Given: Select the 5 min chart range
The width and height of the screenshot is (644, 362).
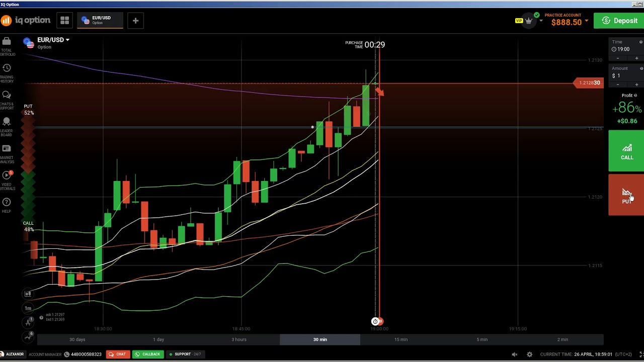Looking at the screenshot, I should coord(482,339).
